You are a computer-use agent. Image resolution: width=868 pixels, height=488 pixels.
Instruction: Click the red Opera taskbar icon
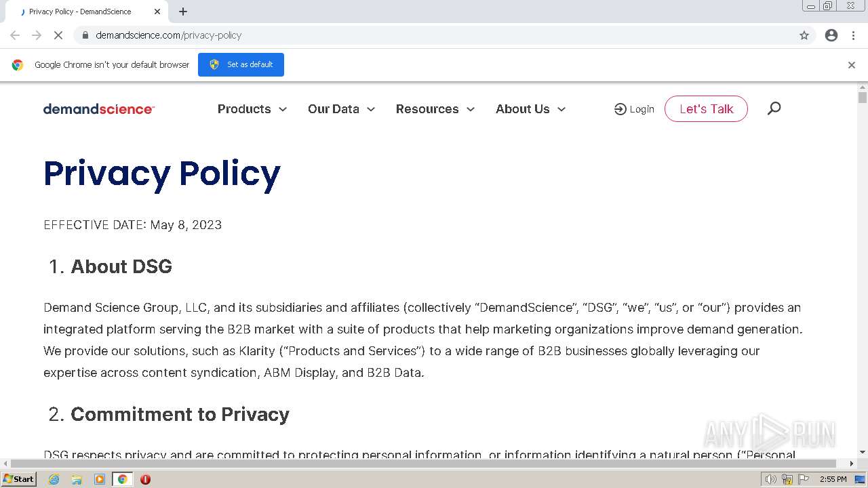145,479
